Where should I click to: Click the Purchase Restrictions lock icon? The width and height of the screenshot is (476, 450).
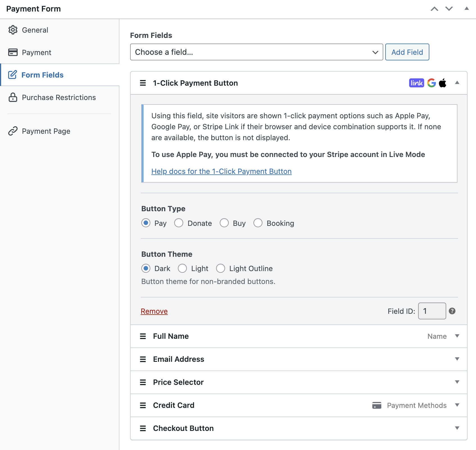coord(13,97)
